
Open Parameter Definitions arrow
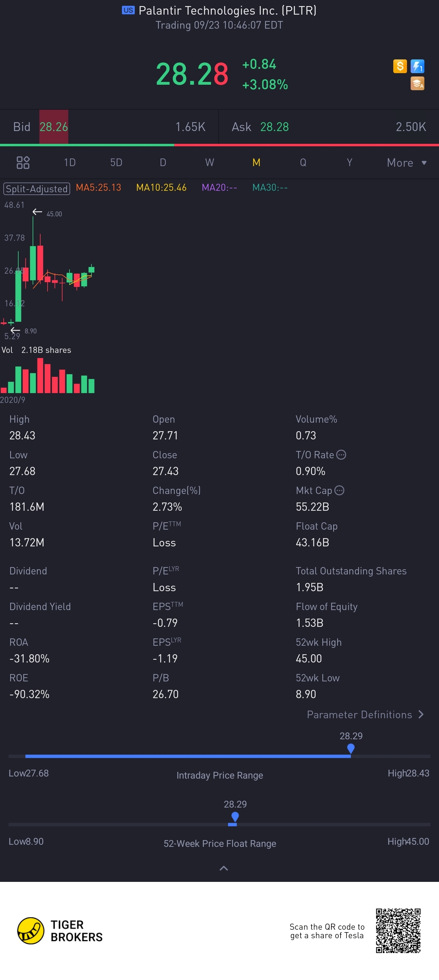pyautogui.click(x=421, y=715)
